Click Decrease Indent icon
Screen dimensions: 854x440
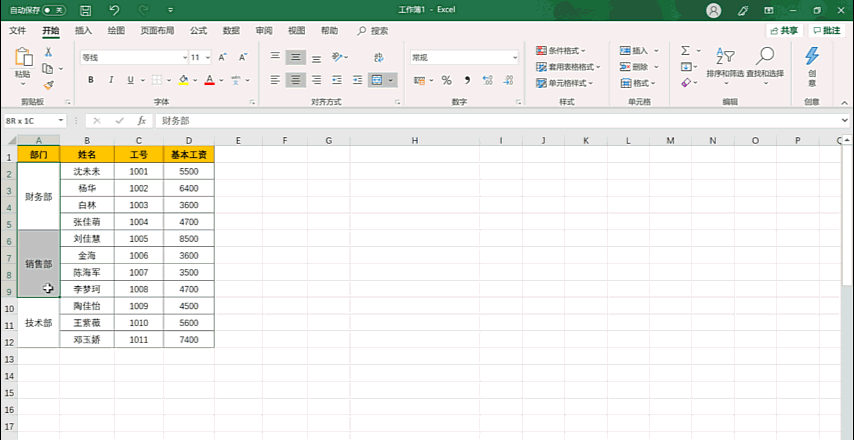(337, 80)
